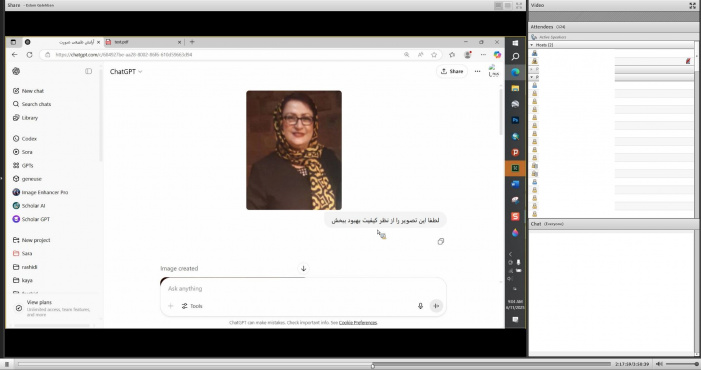Start voice mode with the waveform button
701x370 pixels.
click(x=436, y=306)
